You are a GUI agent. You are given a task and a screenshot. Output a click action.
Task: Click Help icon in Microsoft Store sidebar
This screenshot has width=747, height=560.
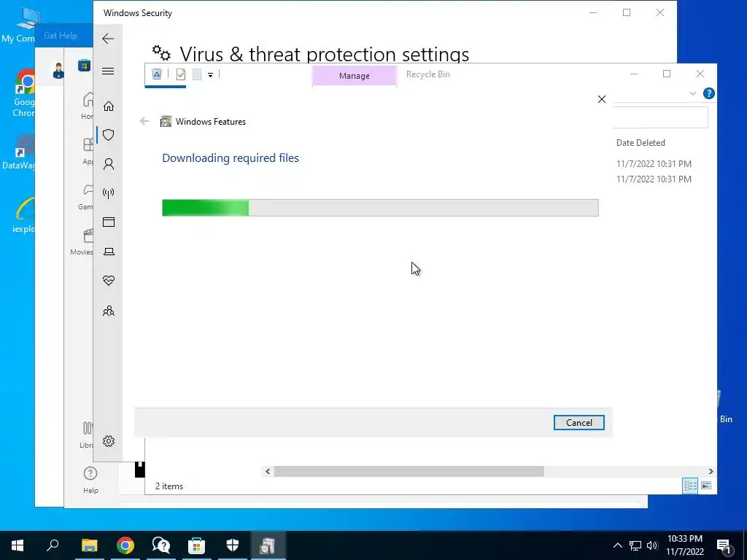pyautogui.click(x=90, y=480)
